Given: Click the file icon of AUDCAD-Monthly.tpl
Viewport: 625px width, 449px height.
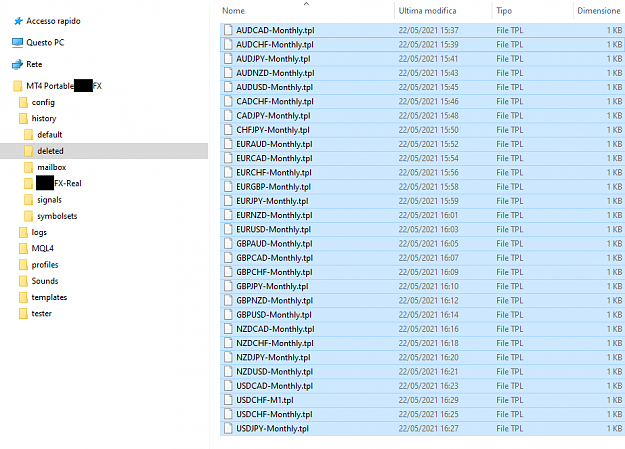Looking at the screenshot, I should pos(228,30).
